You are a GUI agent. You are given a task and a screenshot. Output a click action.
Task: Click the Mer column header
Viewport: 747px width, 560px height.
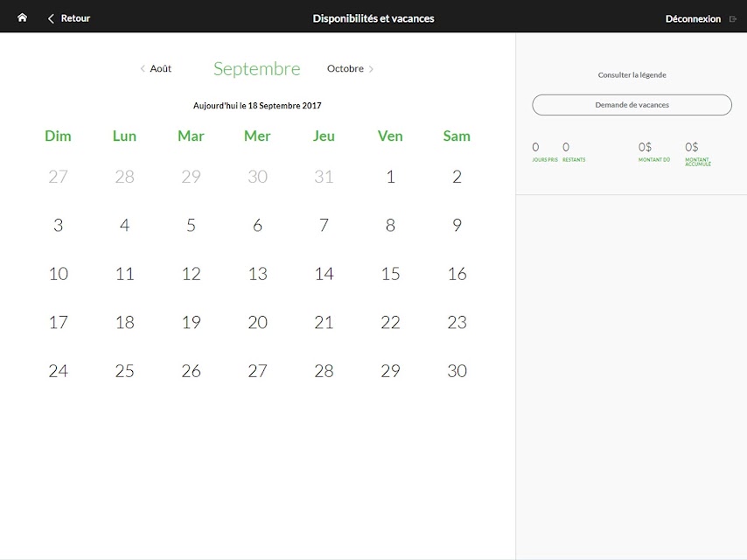257,136
